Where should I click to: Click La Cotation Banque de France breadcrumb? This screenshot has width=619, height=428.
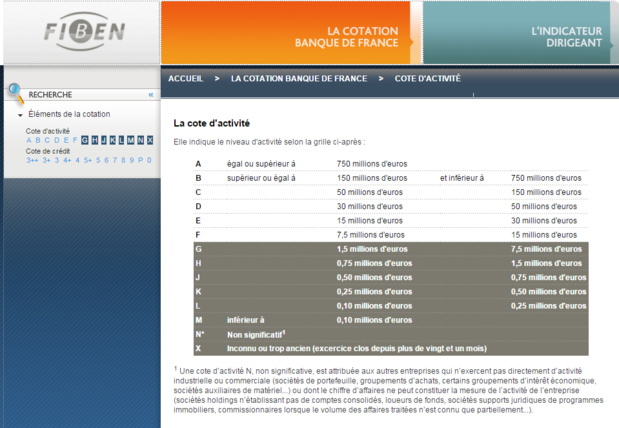tap(298, 78)
